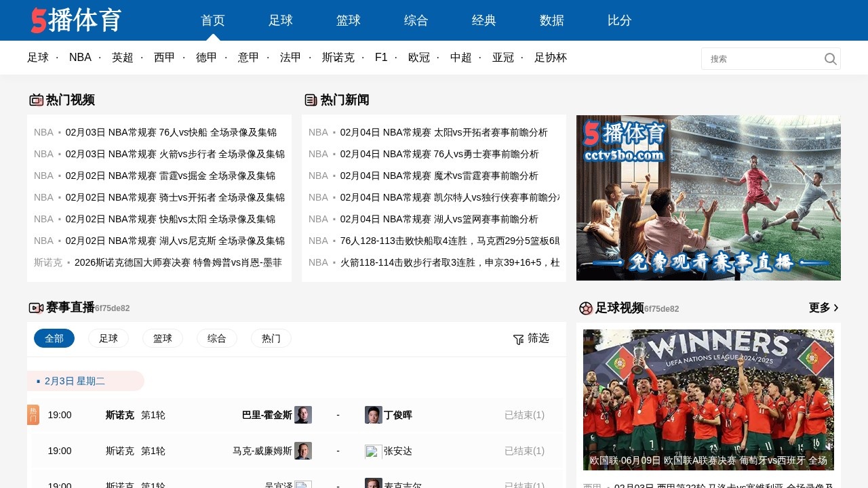Open the Portugal winners video thumbnail
Screen dimensions: 868x488
click(708, 400)
